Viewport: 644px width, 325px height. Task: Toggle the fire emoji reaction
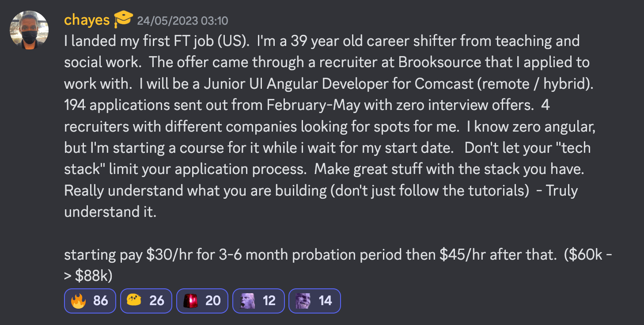coord(90,301)
